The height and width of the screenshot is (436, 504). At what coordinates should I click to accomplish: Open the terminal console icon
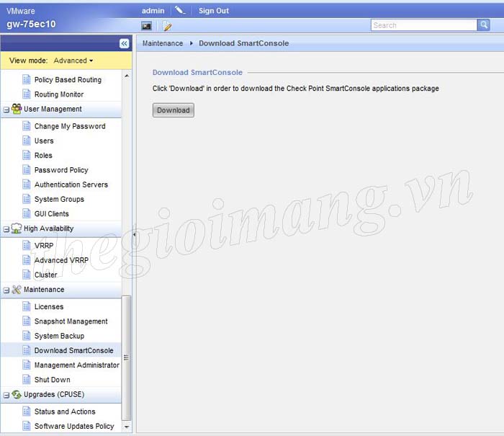pos(147,26)
